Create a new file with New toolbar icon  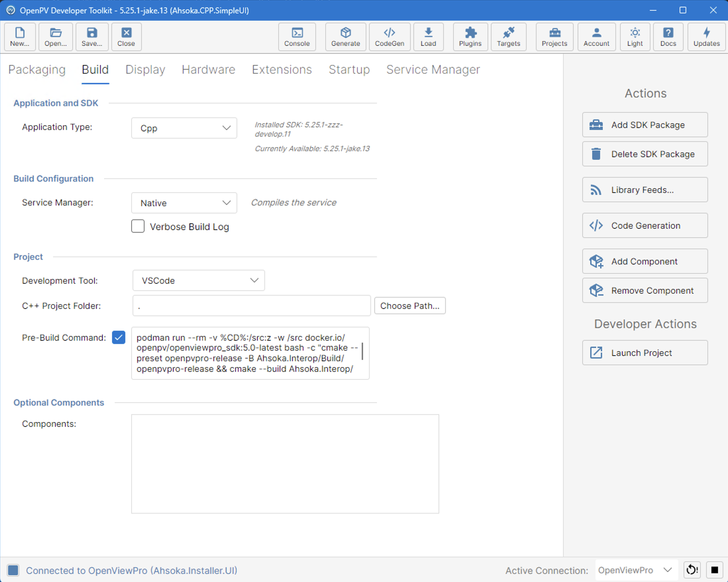(20, 37)
